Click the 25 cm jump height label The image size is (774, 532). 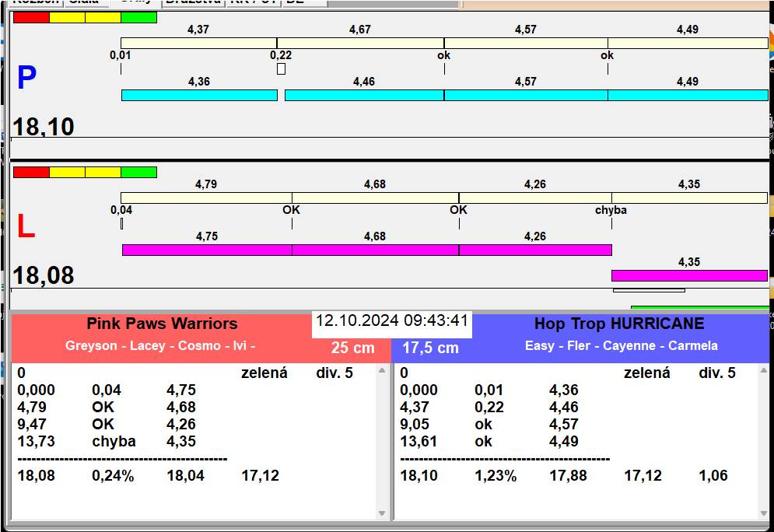352,348
